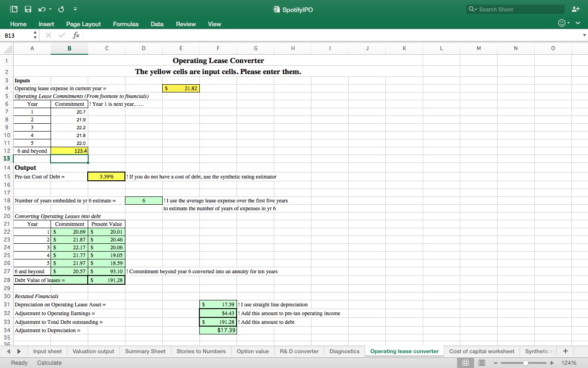Click inside the Search Sheet field
The width and height of the screenshot is (588, 368).
pyautogui.click(x=514, y=9)
